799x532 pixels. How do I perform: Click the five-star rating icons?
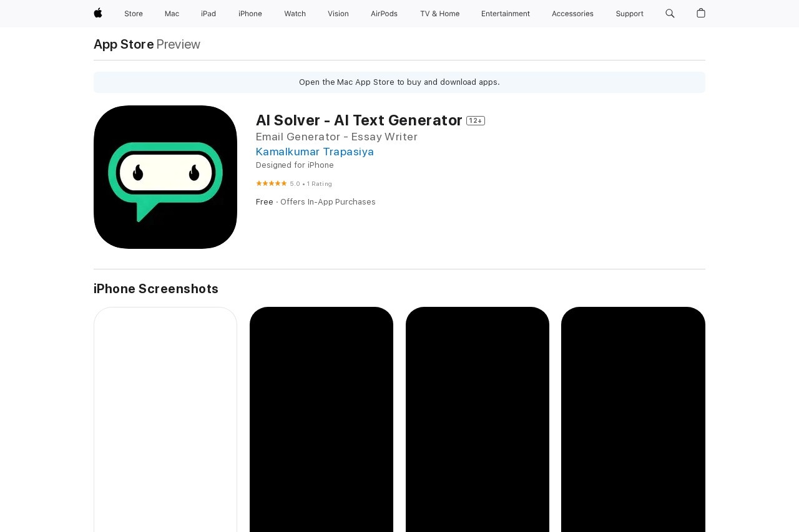[272, 183]
